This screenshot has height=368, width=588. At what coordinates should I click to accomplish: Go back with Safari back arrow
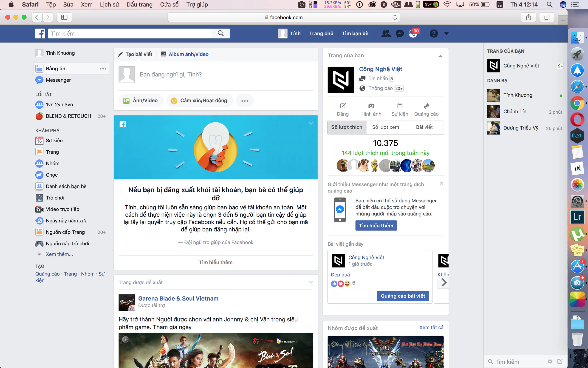[37, 17]
